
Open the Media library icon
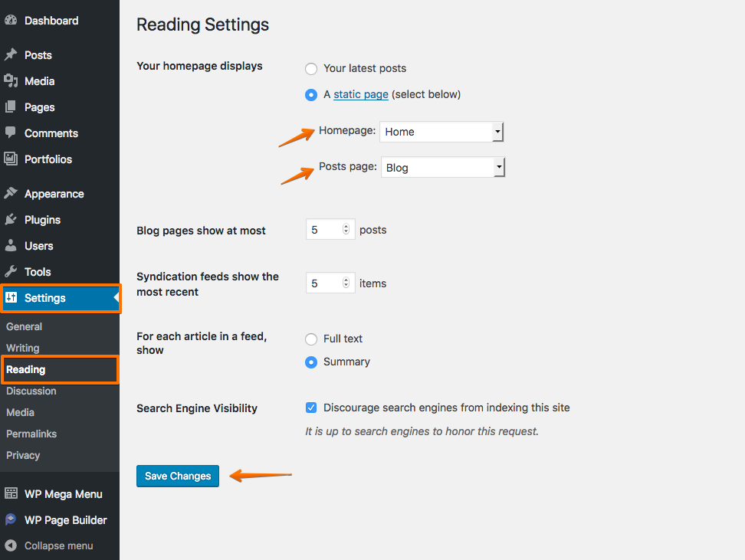click(x=11, y=80)
